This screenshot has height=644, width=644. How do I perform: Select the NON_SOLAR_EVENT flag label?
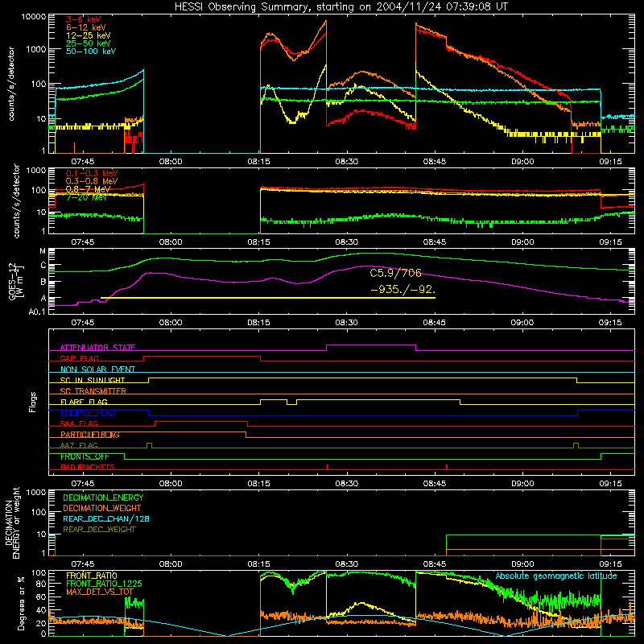coord(97,369)
